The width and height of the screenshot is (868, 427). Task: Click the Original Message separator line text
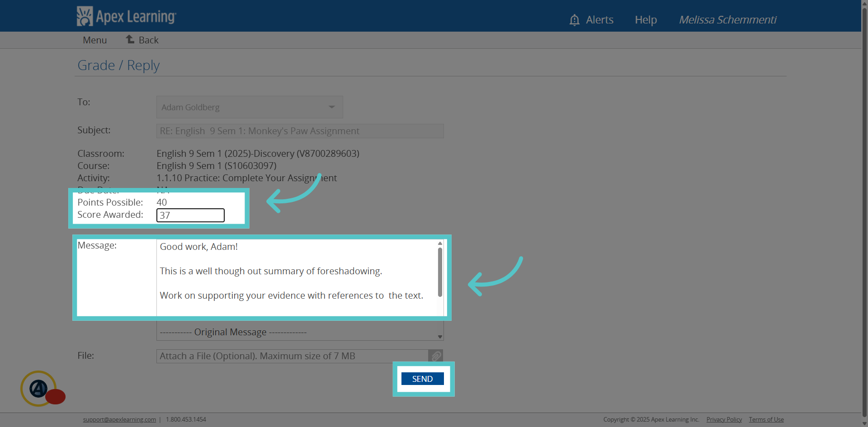pyautogui.click(x=233, y=332)
